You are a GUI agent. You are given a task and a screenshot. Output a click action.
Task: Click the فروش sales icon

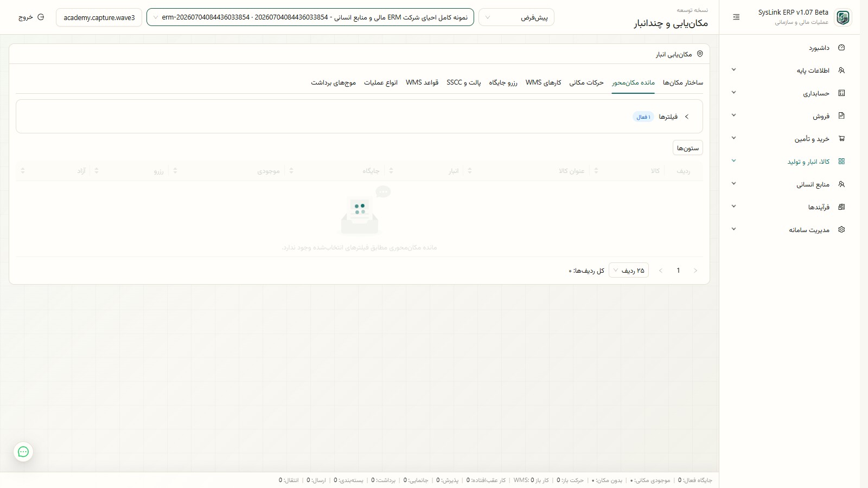coord(841,116)
